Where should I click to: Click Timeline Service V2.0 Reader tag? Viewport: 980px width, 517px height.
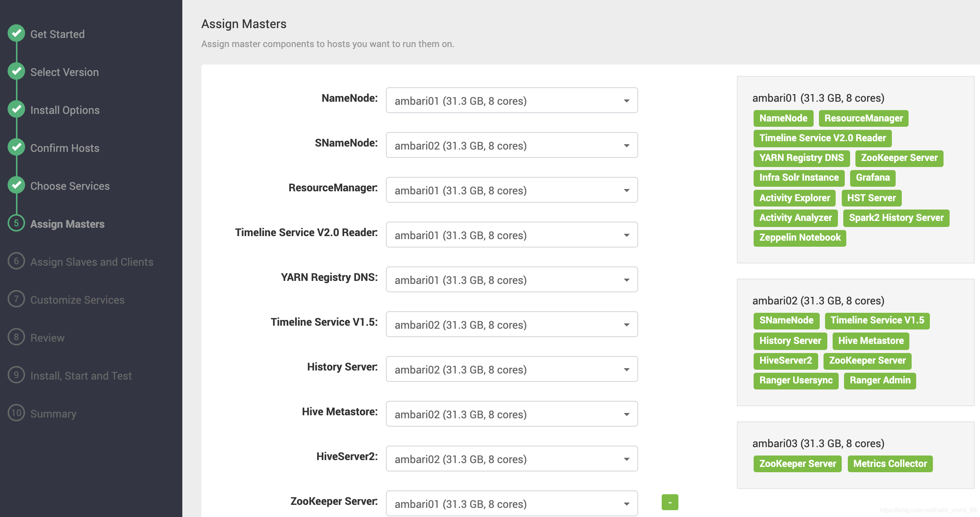pos(822,138)
